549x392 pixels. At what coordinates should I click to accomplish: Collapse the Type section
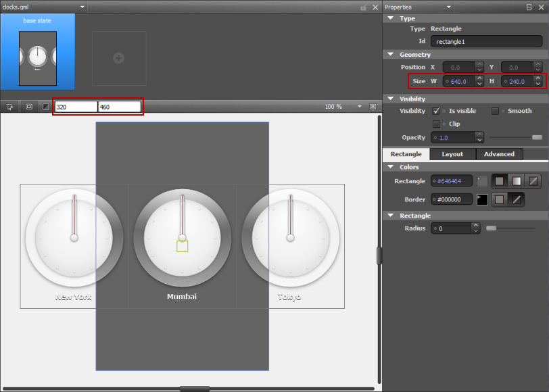(391, 18)
